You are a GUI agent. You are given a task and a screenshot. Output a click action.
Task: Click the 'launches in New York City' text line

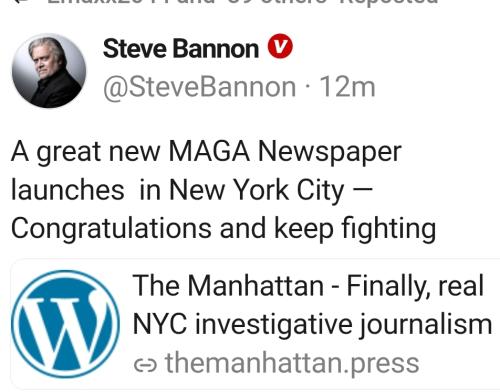click(191, 190)
